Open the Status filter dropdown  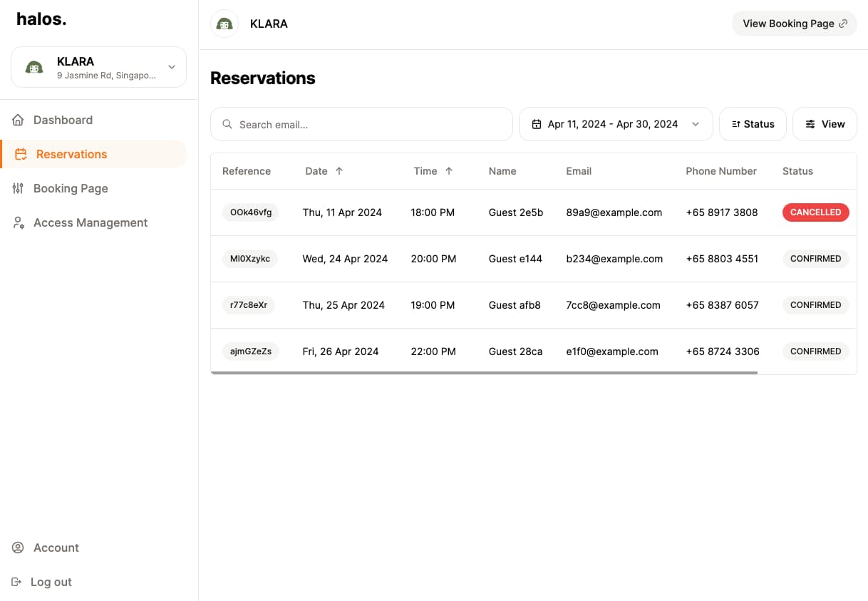tap(753, 123)
